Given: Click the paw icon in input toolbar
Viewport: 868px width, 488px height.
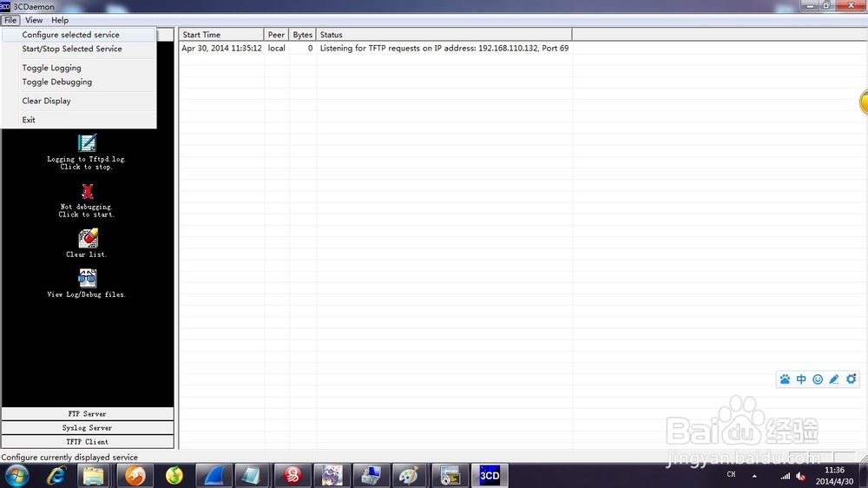Looking at the screenshot, I should pyautogui.click(x=785, y=379).
